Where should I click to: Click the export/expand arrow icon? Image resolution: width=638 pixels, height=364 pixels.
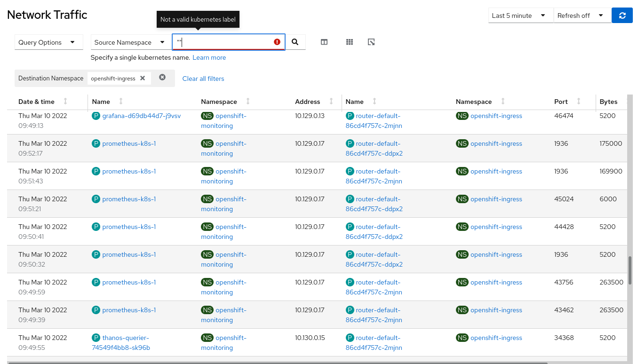pos(371,42)
